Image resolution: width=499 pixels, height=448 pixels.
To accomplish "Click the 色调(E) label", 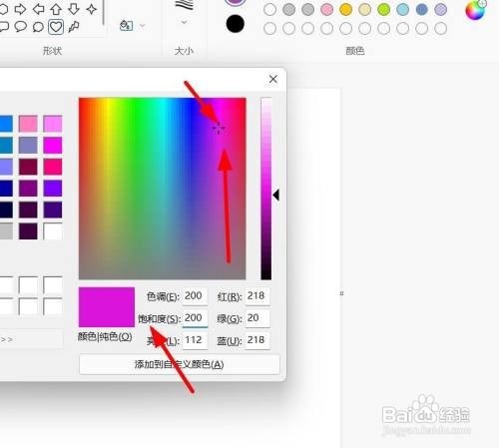I will click(163, 296).
